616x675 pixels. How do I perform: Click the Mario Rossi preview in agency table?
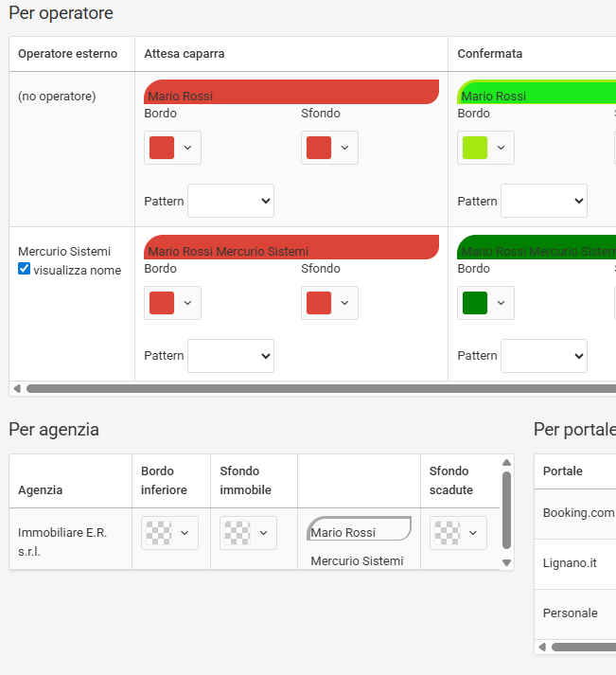[360, 529]
